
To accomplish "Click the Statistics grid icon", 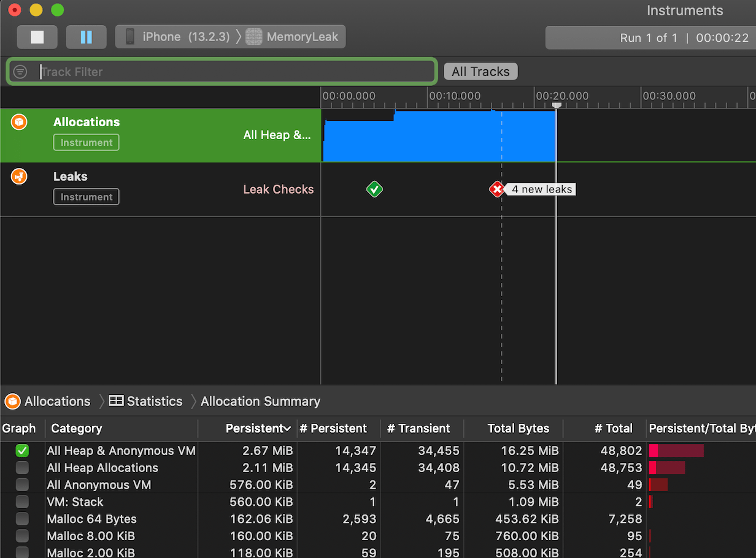I will coord(116,401).
